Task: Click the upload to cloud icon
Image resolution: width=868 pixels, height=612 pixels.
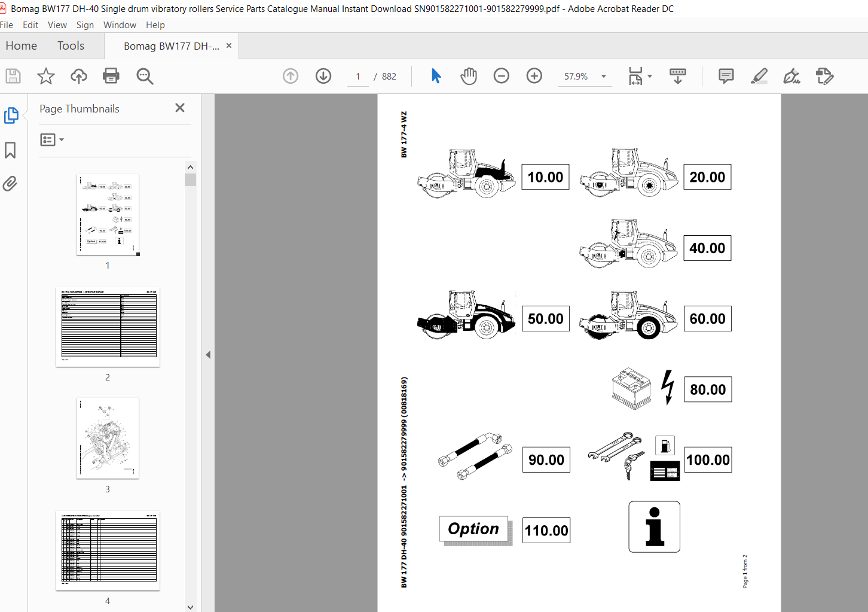Action: 79,76
